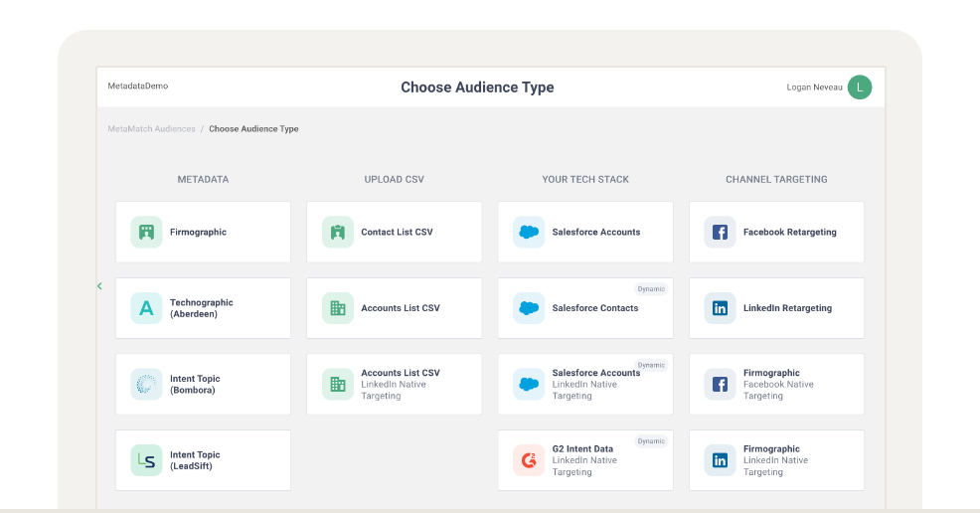The width and height of the screenshot is (980, 513).
Task: Click the MetadataDemo account name
Action: (137, 86)
